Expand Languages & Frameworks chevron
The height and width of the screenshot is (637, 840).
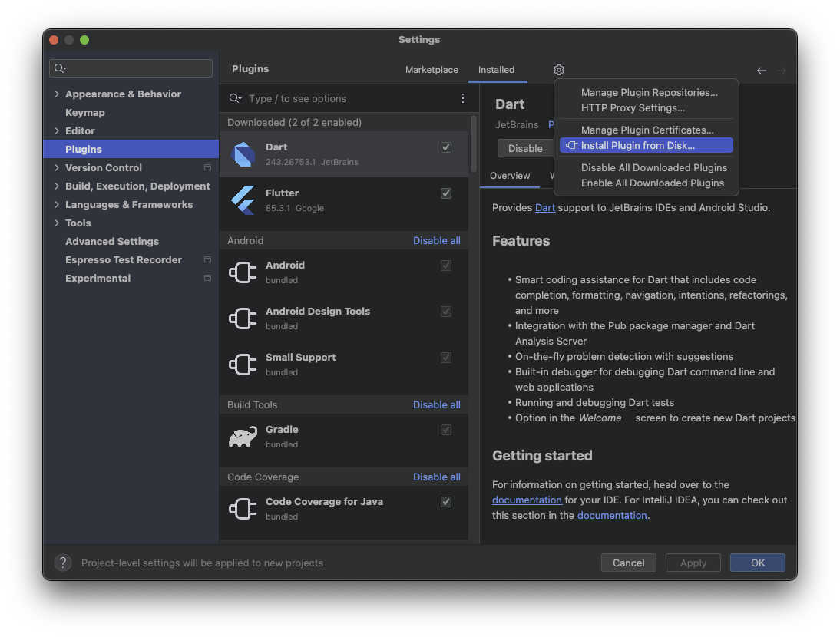(57, 204)
